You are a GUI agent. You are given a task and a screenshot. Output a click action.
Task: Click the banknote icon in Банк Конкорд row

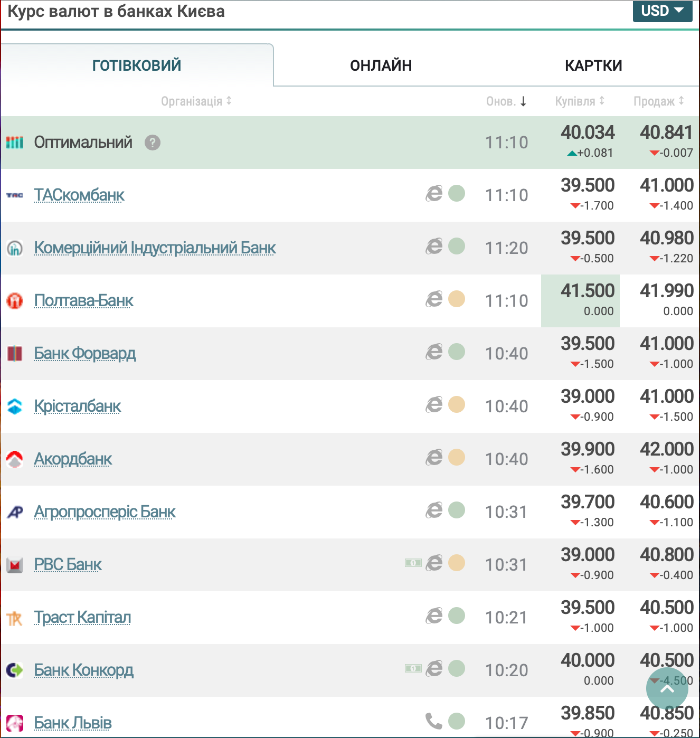(x=413, y=668)
